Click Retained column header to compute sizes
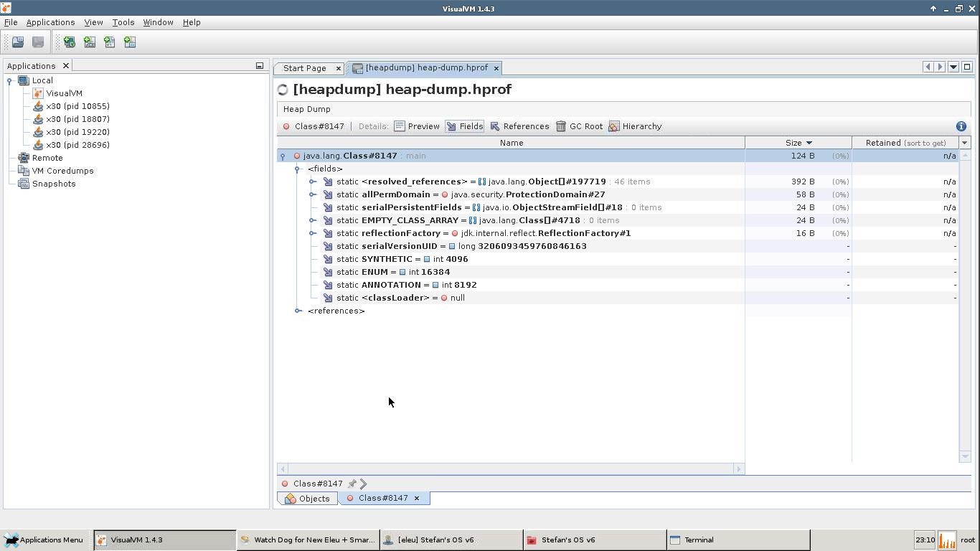 905,143
